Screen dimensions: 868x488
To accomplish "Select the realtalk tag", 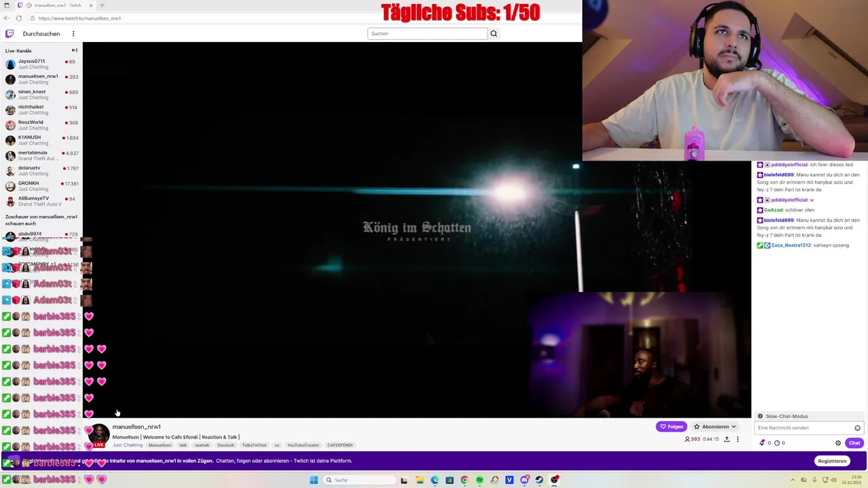I will coord(202,445).
